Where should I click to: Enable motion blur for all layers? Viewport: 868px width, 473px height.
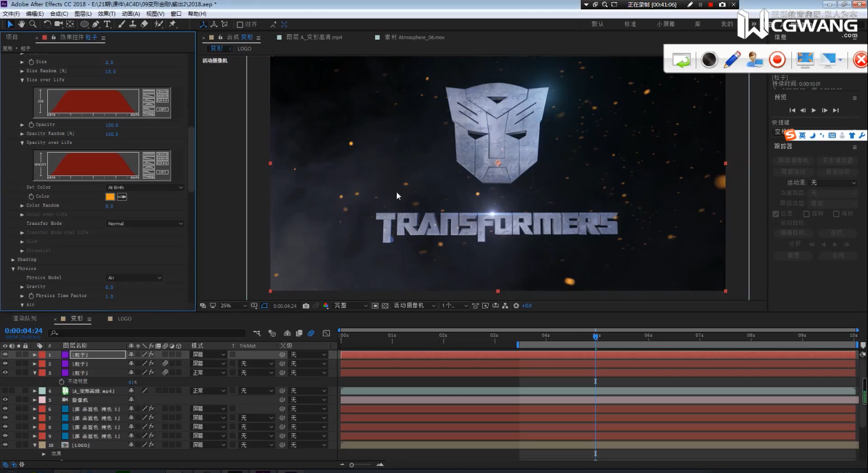[x=311, y=333]
